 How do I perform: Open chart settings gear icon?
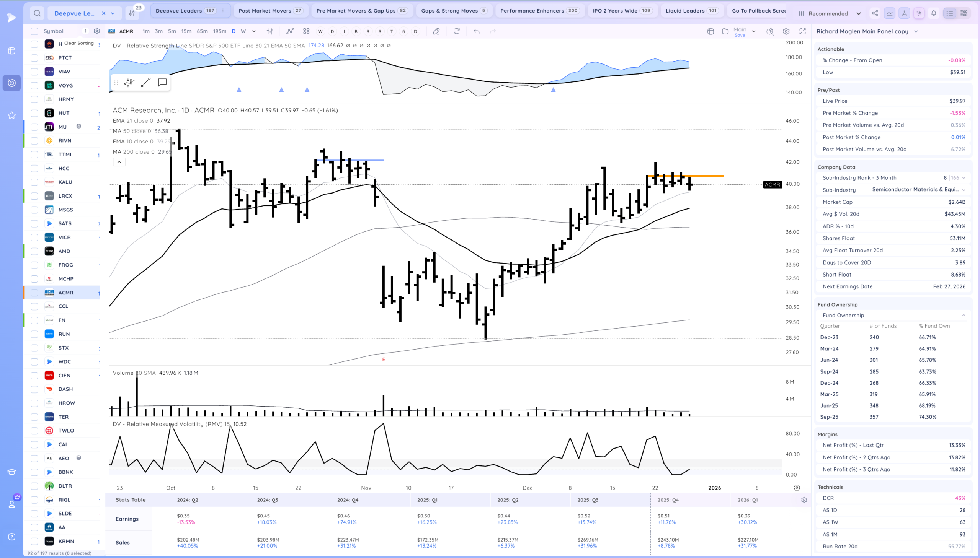[786, 31]
